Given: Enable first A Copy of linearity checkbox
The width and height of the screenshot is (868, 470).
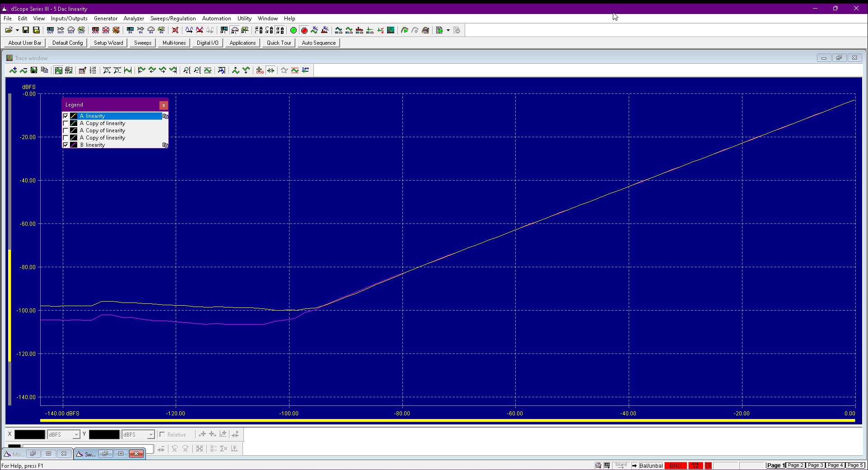Looking at the screenshot, I should pyautogui.click(x=66, y=123).
